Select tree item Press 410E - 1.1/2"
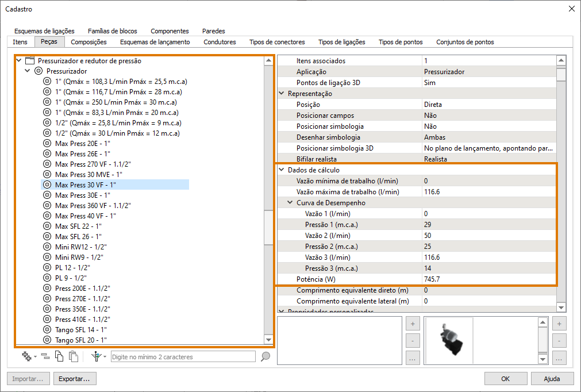The height and width of the screenshot is (392, 581). pyautogui.click(x=83, y=319)
